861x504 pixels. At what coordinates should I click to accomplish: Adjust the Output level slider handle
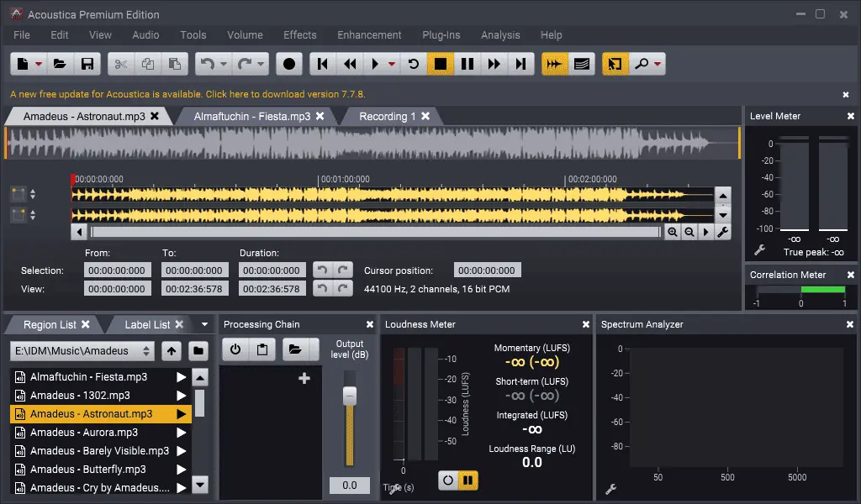(350, 396)
